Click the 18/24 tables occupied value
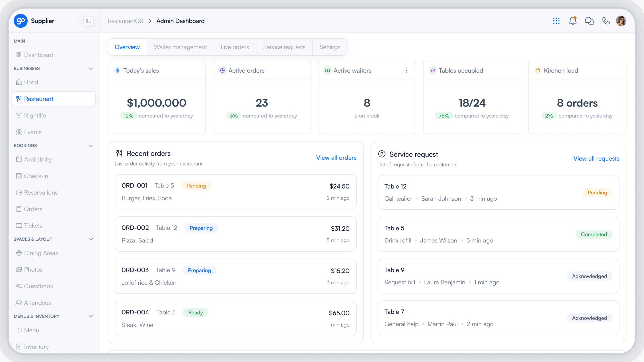 [472, 103]
